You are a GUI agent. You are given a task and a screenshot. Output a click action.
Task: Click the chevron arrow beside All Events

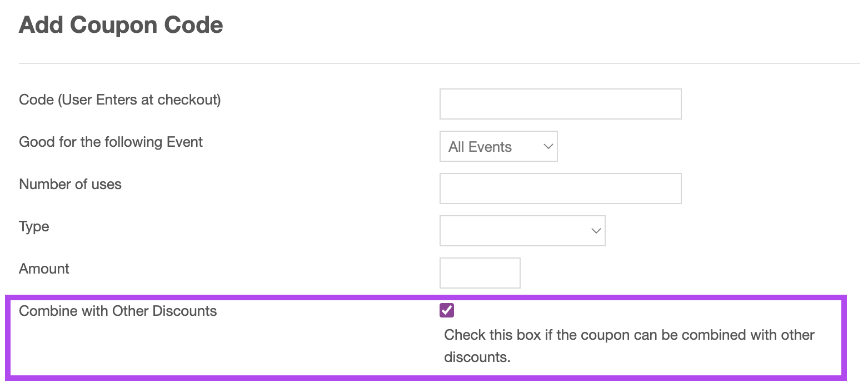(548, 147)
